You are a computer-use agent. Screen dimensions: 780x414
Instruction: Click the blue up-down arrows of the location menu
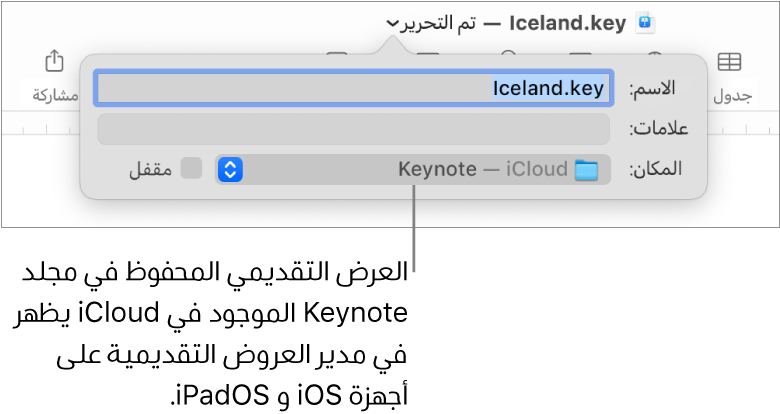[230, 170]
